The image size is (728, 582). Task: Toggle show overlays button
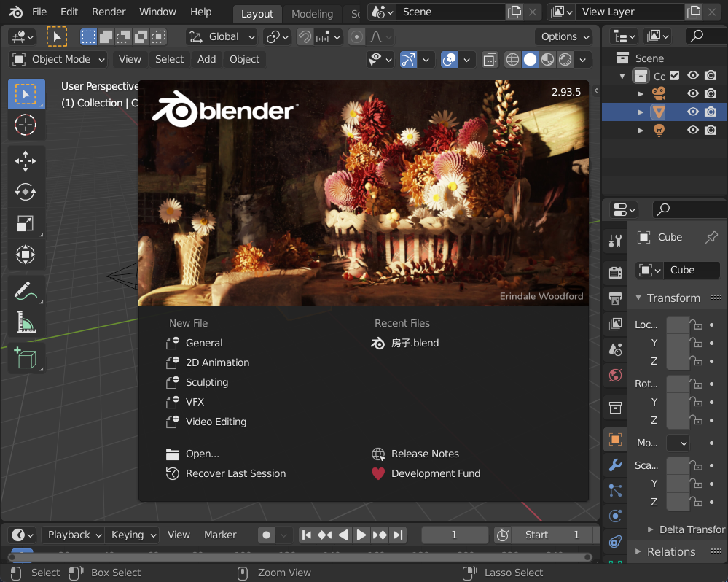point(449,60)
